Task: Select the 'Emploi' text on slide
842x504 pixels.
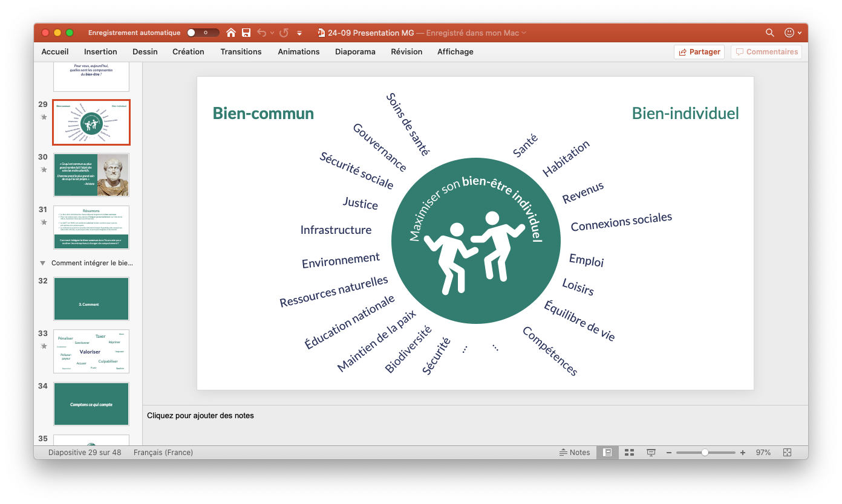Action: point(587,260)
